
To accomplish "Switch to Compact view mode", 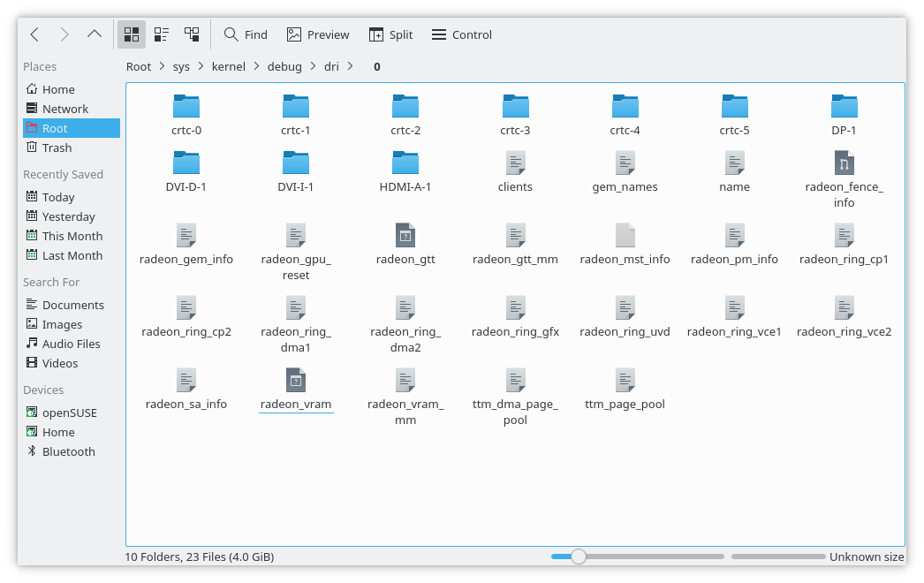I will 162,34.
